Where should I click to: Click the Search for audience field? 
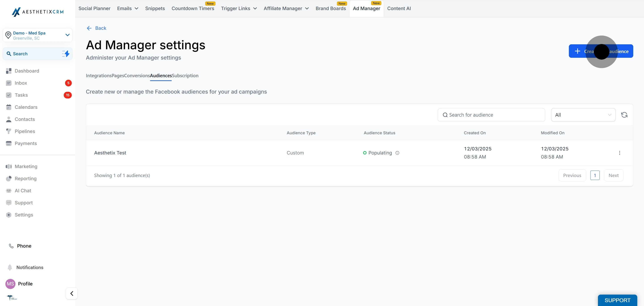tap(491, 115)
